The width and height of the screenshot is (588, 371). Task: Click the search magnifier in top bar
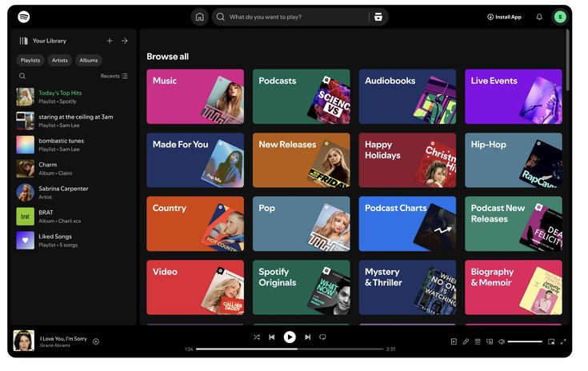(x=221, y=17)
